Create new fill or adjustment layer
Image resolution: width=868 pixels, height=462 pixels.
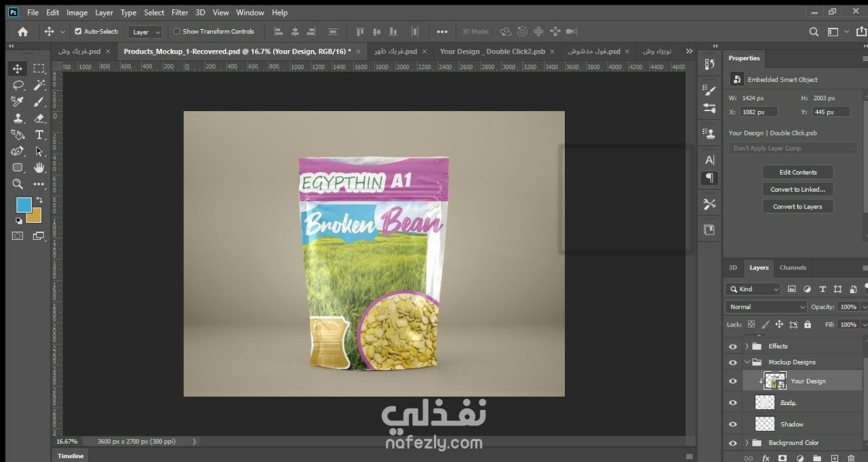pos(800,459)
